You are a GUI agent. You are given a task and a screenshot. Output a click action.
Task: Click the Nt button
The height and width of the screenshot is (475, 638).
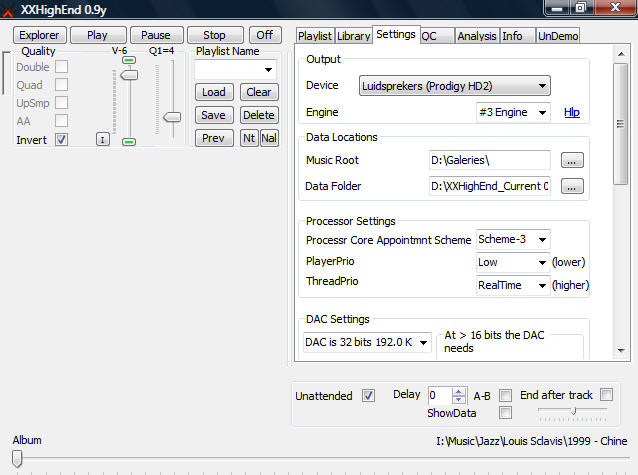coord(249,138)
